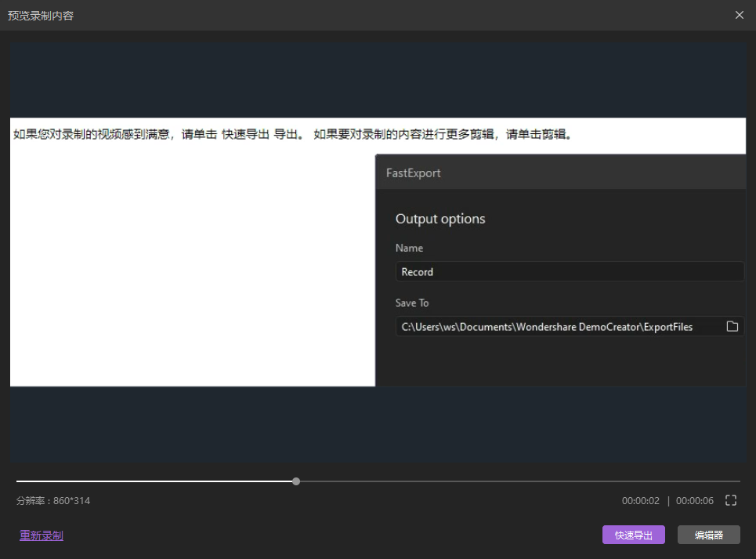The height and width of the screenshot is (559, 756).
Task: Click the total duration 00:00:06 display
Action: tap(694, 501)
